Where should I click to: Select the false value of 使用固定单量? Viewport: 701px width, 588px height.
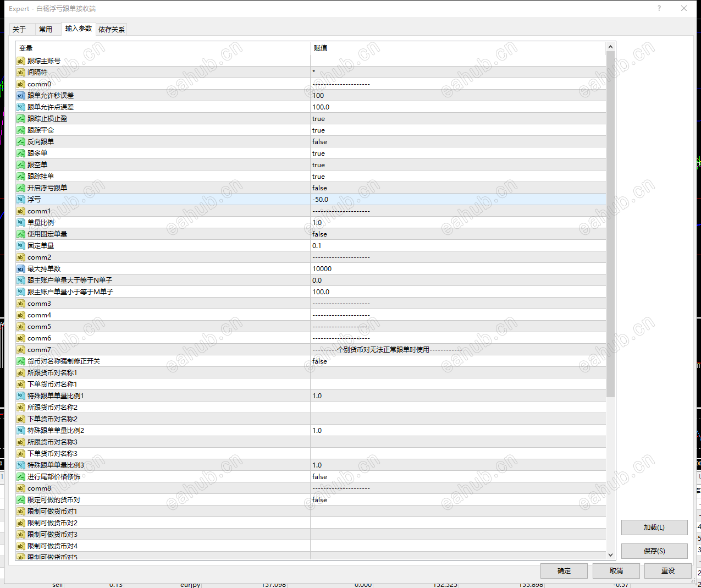click(319, 234)
